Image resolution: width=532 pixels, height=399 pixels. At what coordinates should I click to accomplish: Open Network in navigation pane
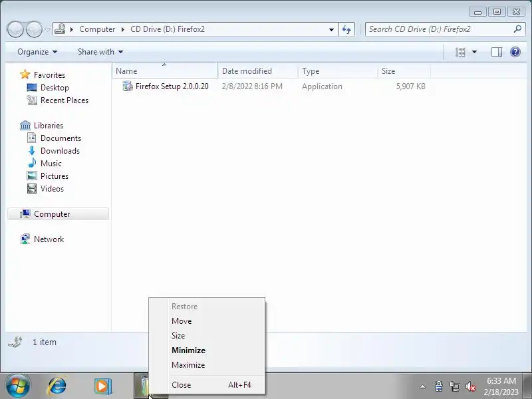click(x=49, y=239)
